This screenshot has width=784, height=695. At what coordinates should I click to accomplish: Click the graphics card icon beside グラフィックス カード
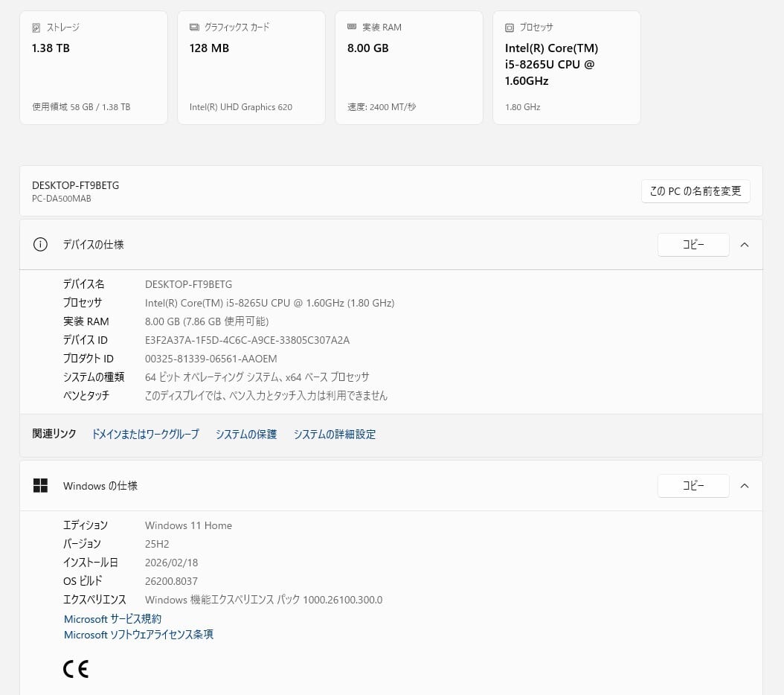[x=194, y=28]
